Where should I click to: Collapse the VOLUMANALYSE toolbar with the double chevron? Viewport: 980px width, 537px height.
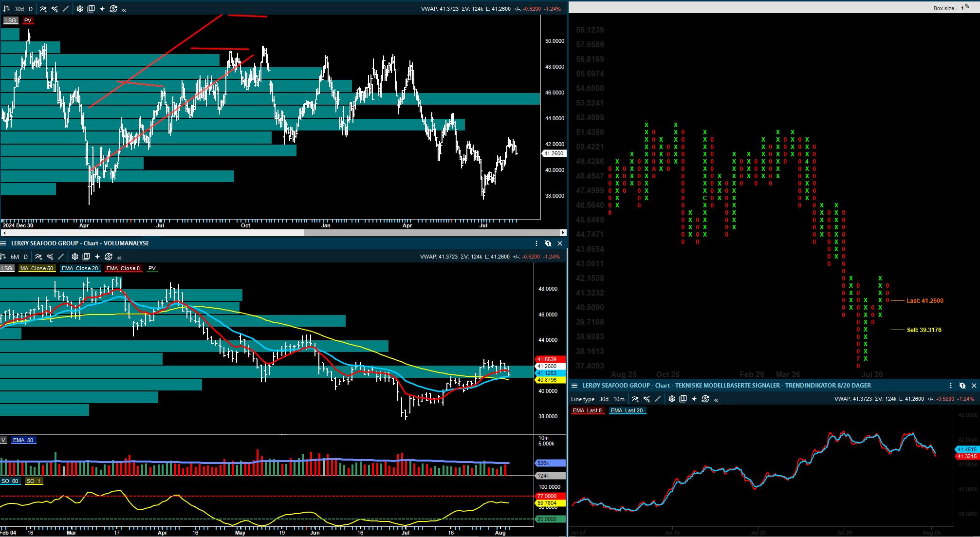tap(119, 257)
